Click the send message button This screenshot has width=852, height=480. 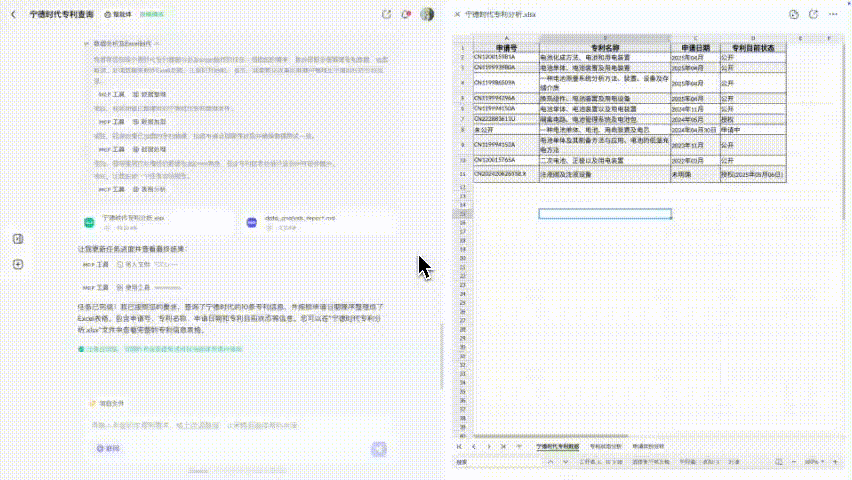click(379, 449)
